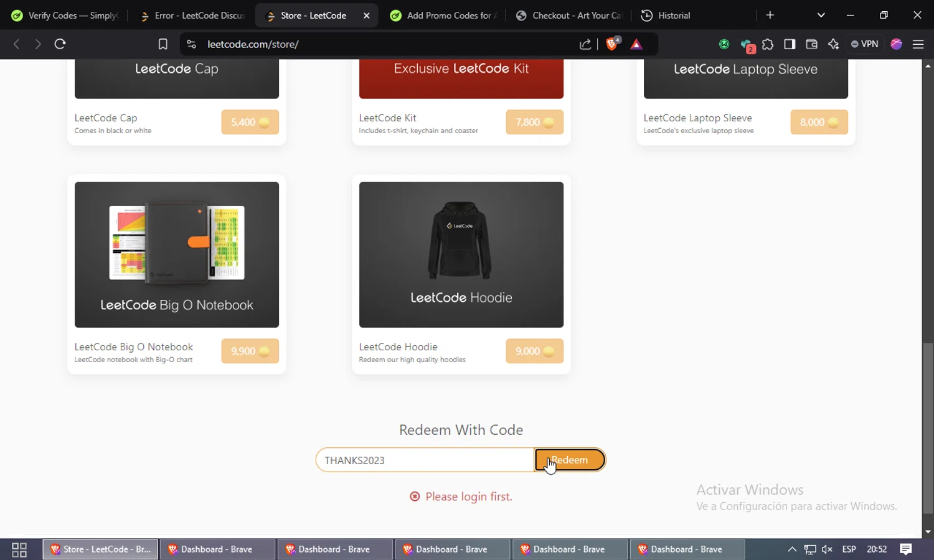The image size is (934, 560).
Task: Open Brave Shields lion icon
Action: point(613,44)
